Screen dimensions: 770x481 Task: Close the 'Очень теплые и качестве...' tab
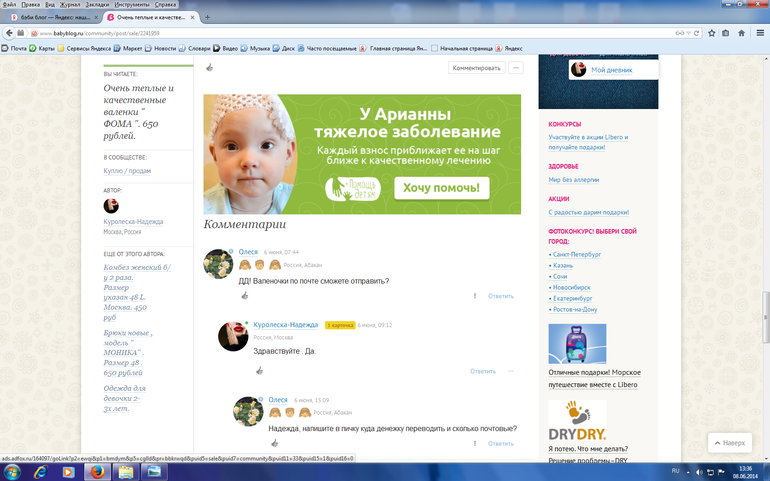(x=192, y=17)
